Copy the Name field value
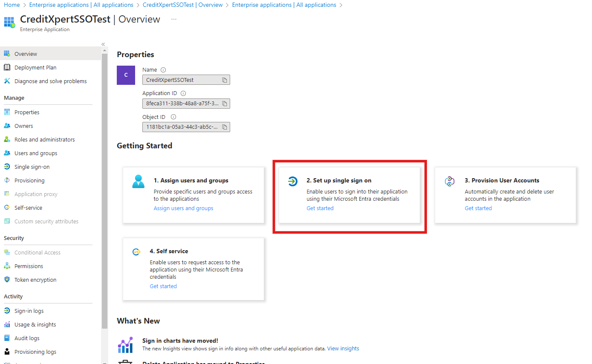Screen dimensions: 592x364 (x=225, y=80)
